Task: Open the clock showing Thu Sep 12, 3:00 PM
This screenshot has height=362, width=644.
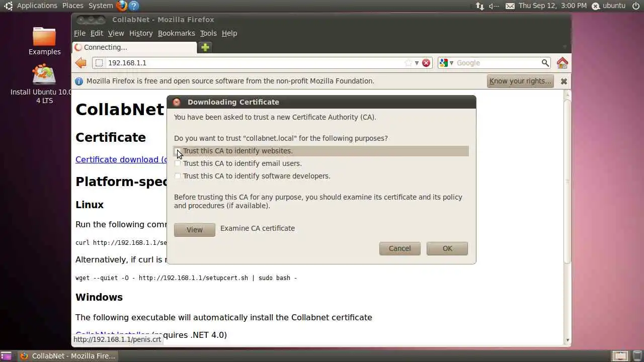Action: (552, 6)
